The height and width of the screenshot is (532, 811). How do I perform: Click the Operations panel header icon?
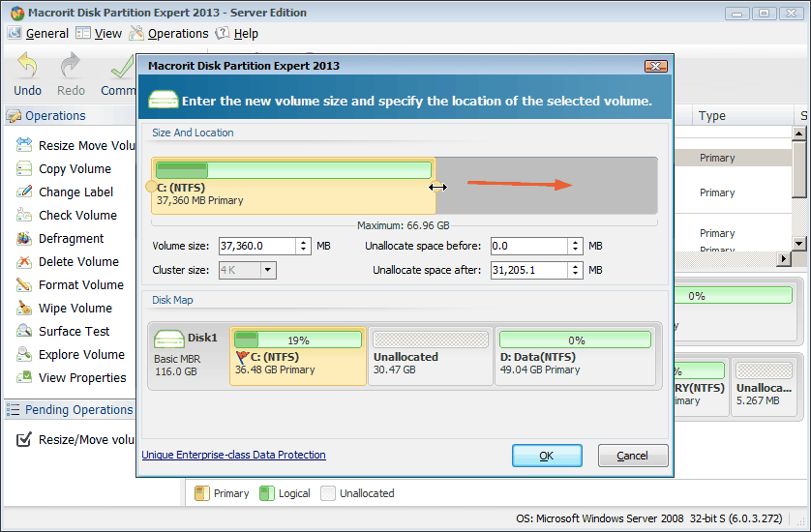coord(14,116)
